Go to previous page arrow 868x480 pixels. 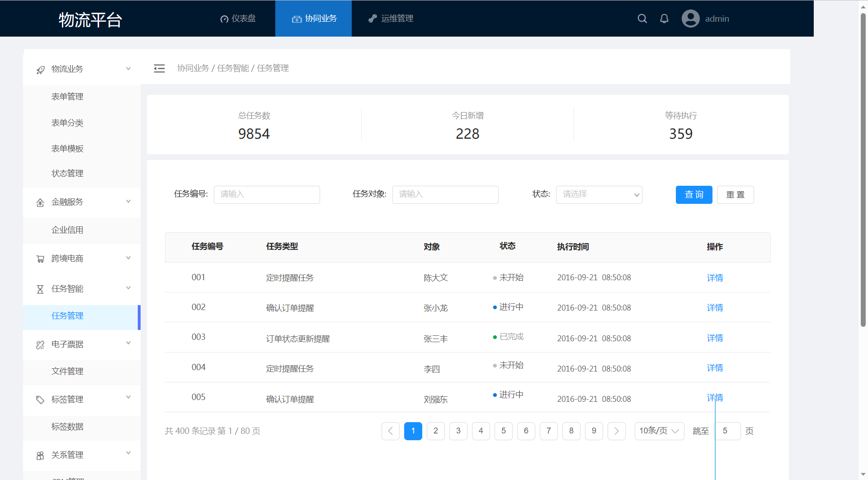[391, 431]
